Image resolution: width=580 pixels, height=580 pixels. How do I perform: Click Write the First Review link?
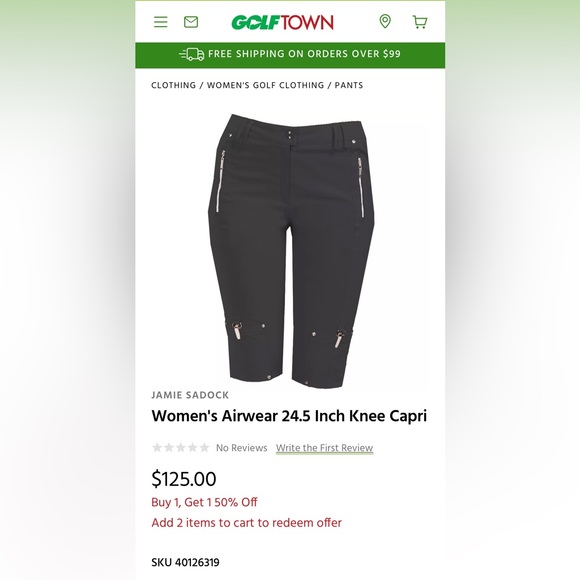tap(324, 448)
